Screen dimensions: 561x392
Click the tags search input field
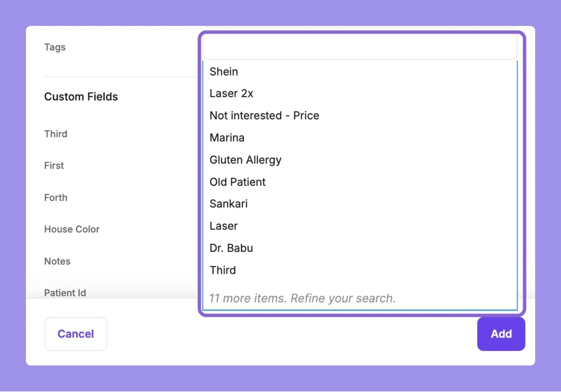[360, 47]
